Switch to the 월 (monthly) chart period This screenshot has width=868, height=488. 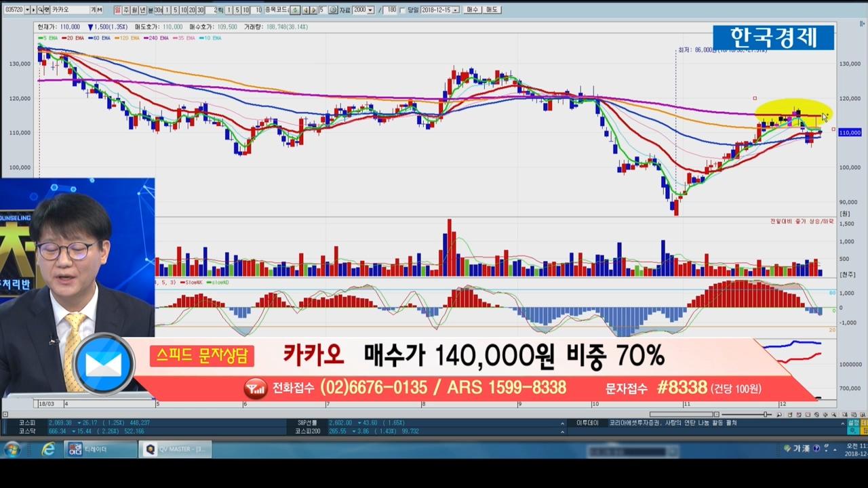(134, 10)
